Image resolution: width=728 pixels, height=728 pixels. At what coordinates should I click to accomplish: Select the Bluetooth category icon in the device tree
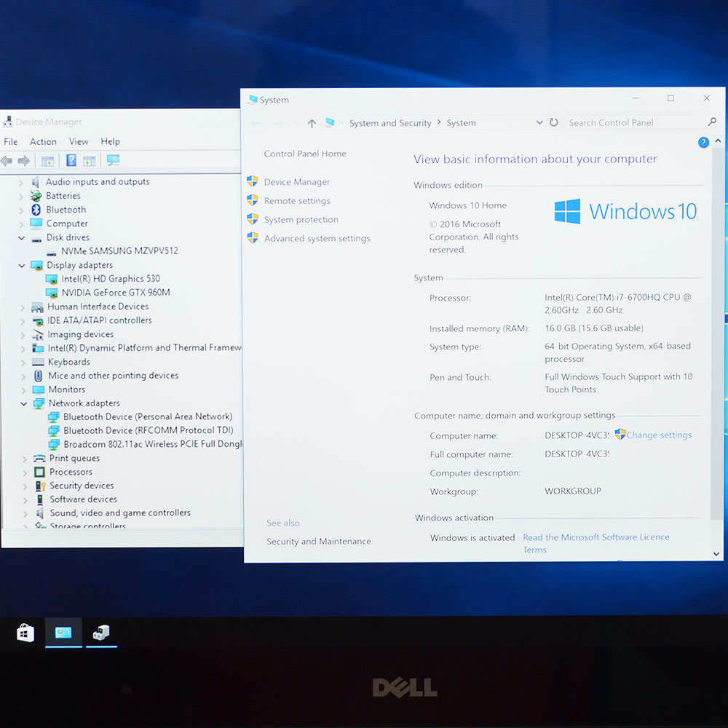pos(36,210)
